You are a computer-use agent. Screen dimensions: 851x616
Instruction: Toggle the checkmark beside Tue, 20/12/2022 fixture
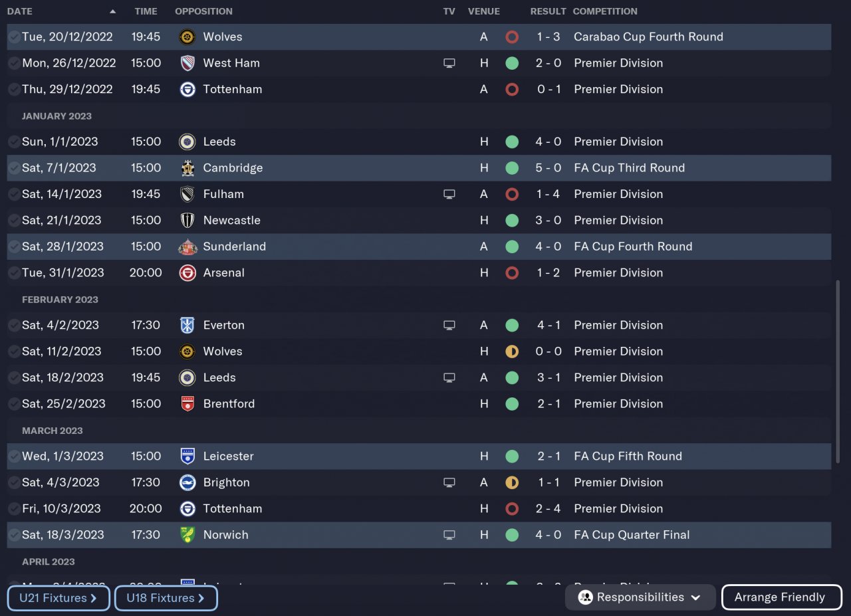pyautogui.click(x=14, y=37)
